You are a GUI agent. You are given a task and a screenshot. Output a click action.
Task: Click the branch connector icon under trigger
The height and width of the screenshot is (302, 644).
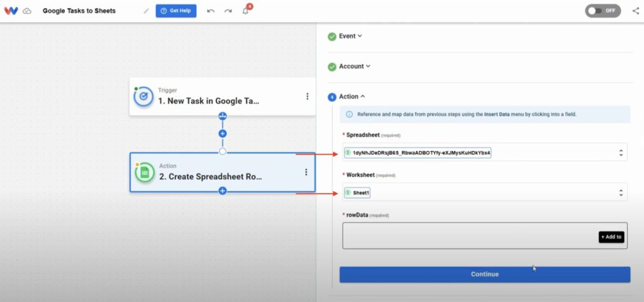point(223,116)
